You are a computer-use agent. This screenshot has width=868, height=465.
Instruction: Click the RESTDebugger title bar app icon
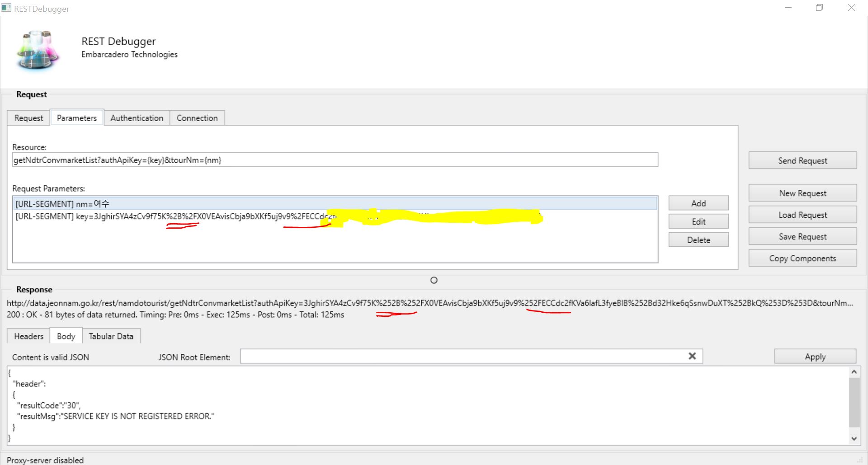pyautogui.click(x=6, y=8)
